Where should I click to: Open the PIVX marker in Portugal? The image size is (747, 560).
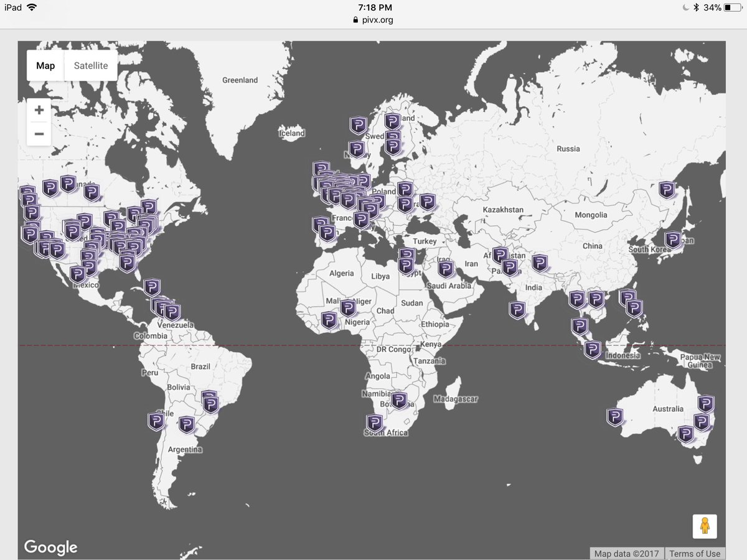[x=320, y=225]
